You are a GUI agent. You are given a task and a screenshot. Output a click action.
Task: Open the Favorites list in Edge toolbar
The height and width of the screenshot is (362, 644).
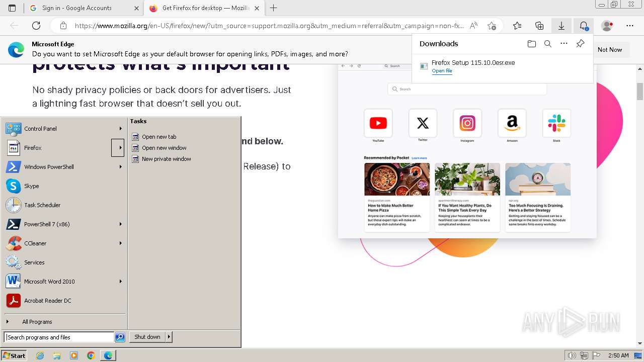click(517, 26)
